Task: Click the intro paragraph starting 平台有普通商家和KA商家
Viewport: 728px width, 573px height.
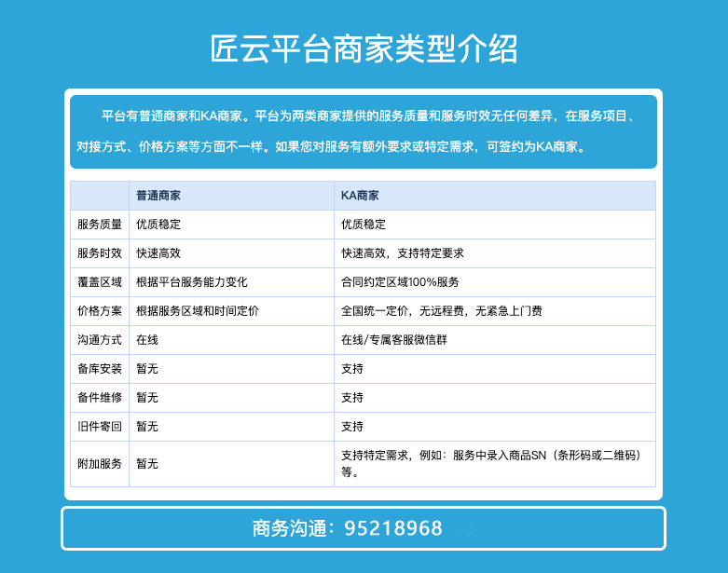Action: point(364,131)
